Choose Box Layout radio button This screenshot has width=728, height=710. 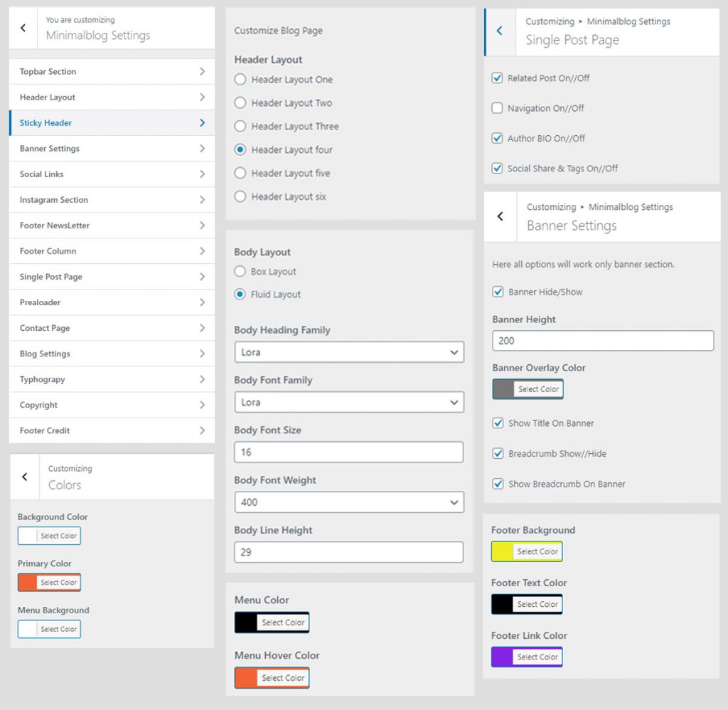[x=240, y=271]
